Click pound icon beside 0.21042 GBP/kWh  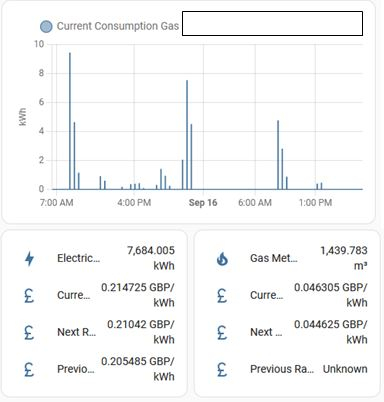(x=29, y=332)
